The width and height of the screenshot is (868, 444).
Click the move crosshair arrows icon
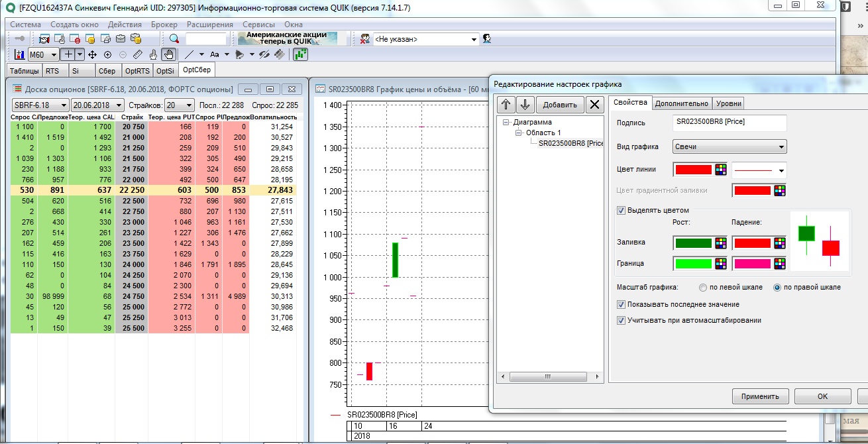click(x=92, y=54)
